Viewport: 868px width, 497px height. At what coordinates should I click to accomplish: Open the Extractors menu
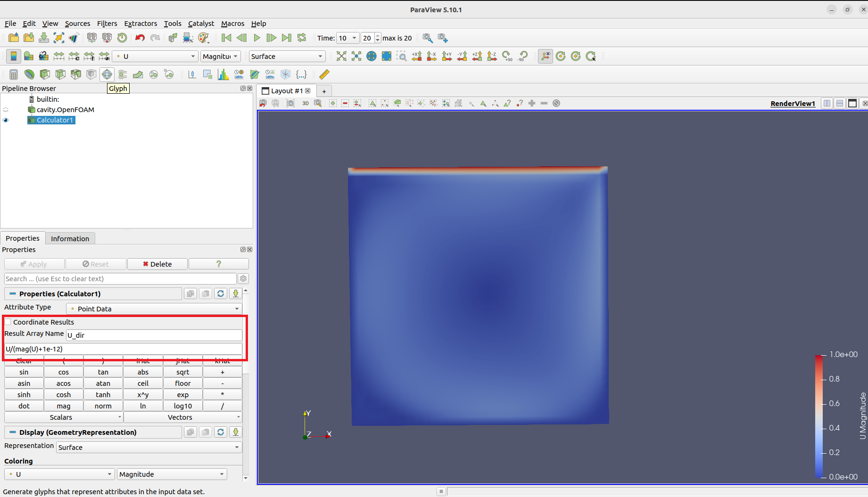point(141,24)
